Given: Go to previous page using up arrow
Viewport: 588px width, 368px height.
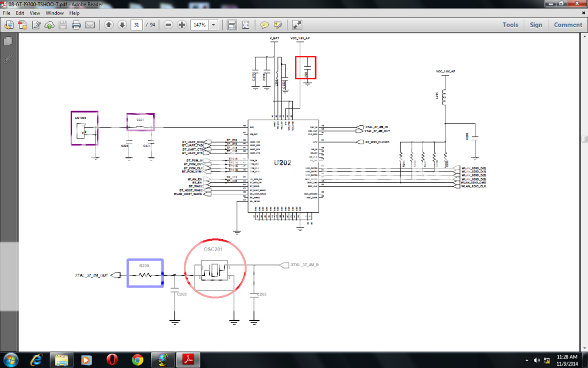Looking at the screenshot, I should click(x=109, y=25).
